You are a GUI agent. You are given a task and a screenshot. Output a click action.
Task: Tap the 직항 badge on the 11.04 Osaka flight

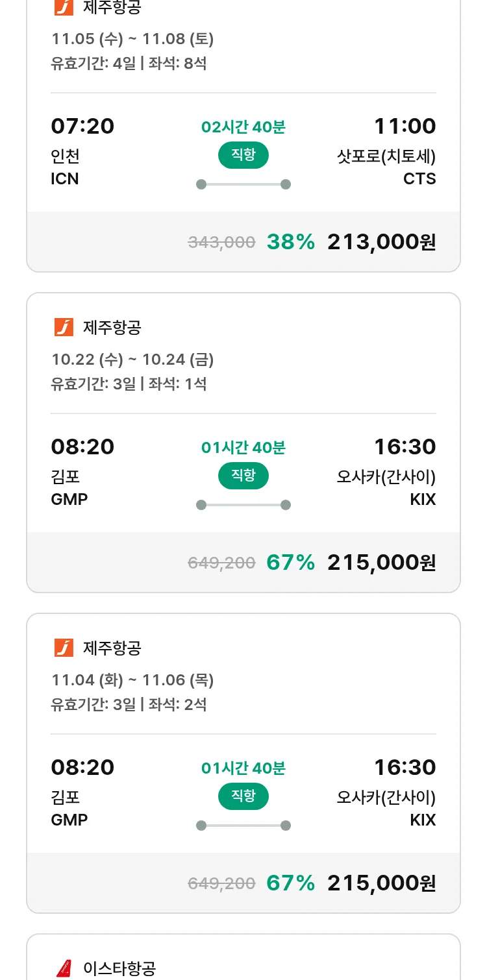[243, 796]
